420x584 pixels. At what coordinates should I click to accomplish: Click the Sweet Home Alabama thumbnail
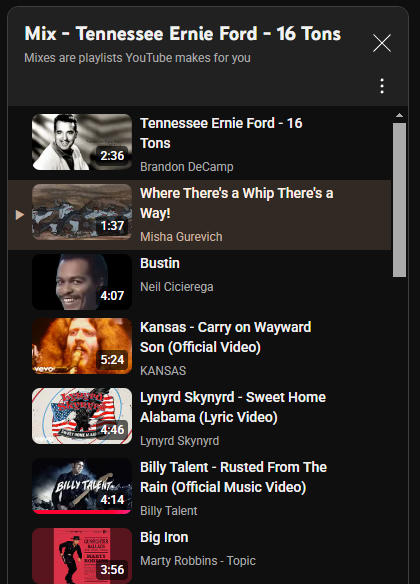[82, 416]
